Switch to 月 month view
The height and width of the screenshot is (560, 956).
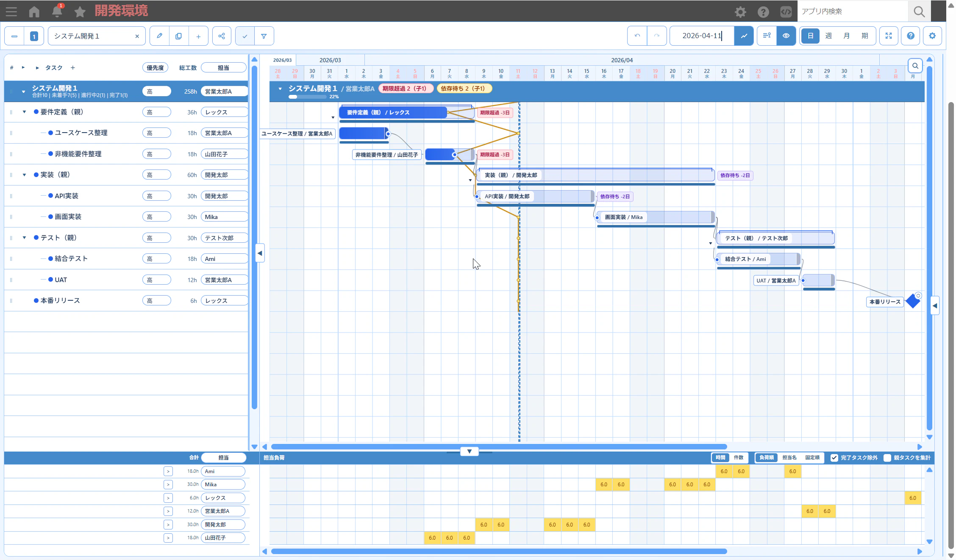847,36
